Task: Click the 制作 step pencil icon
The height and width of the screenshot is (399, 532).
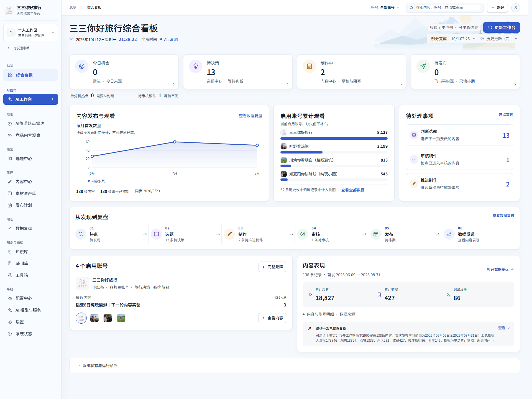Action: click(229, 234)
